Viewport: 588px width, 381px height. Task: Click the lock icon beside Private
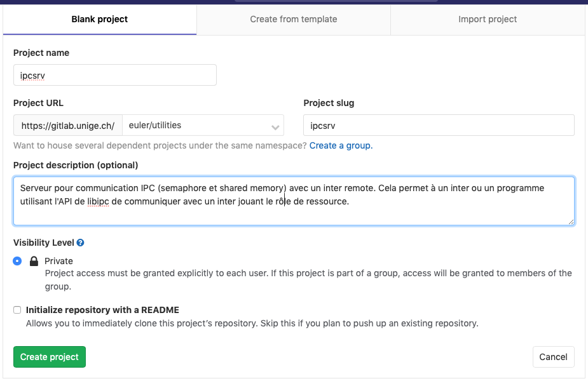click(x=34, y=261)
